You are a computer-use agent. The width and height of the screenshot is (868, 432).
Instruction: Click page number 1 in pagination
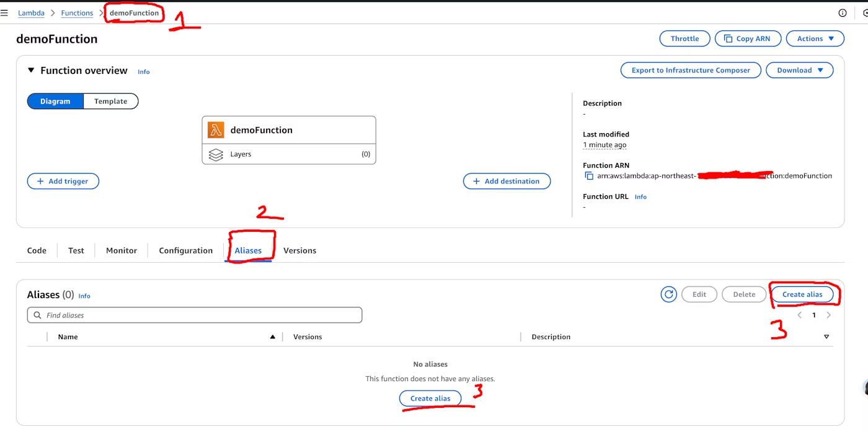[814, 315]
